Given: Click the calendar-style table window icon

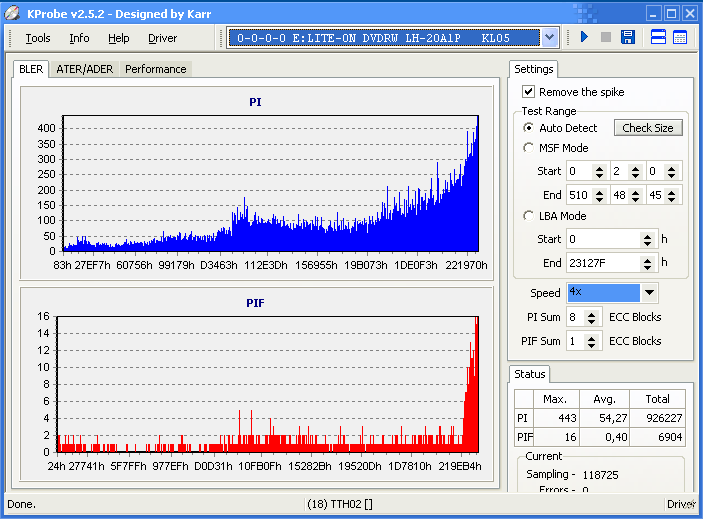Looking at the screenshot, I should click(x=680, y=38).
